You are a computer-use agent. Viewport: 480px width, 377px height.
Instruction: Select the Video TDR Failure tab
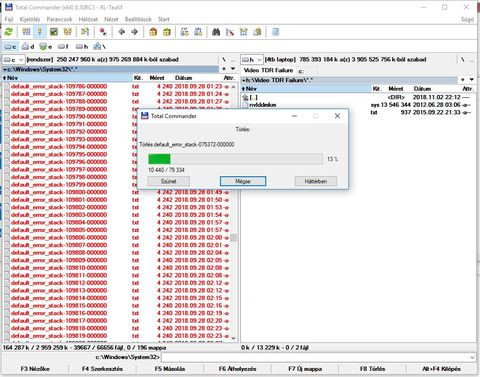pyautogui.click(x=268, y=70)
